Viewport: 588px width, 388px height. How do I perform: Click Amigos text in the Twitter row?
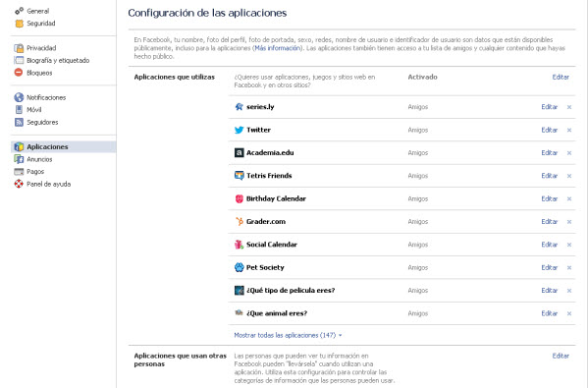(418, 131)
